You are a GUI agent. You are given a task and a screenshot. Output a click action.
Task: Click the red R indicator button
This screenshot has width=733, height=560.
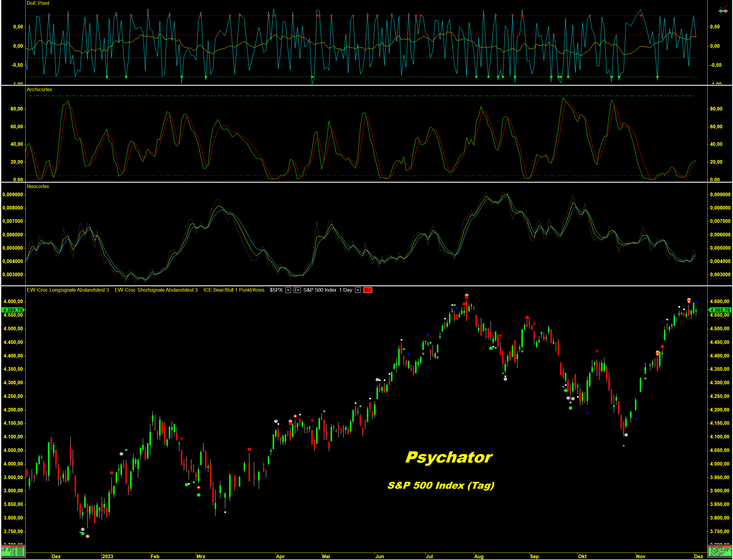368,290
